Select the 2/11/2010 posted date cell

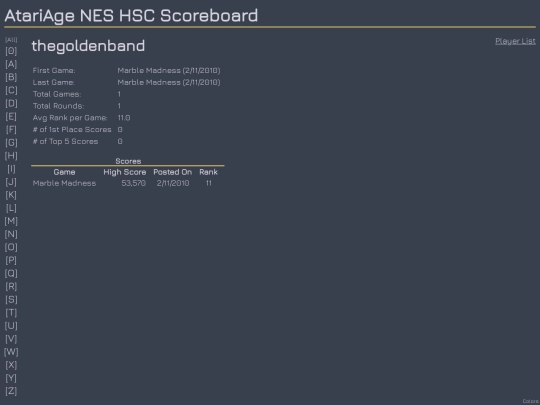[x=173, y=183]
